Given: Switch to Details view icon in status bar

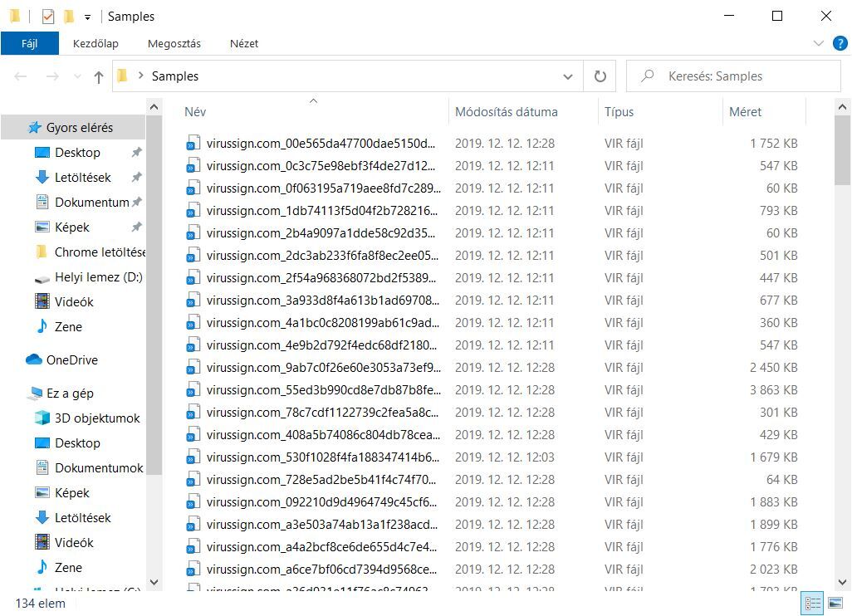Looking at the screenshot, I should tap(813, 603).
